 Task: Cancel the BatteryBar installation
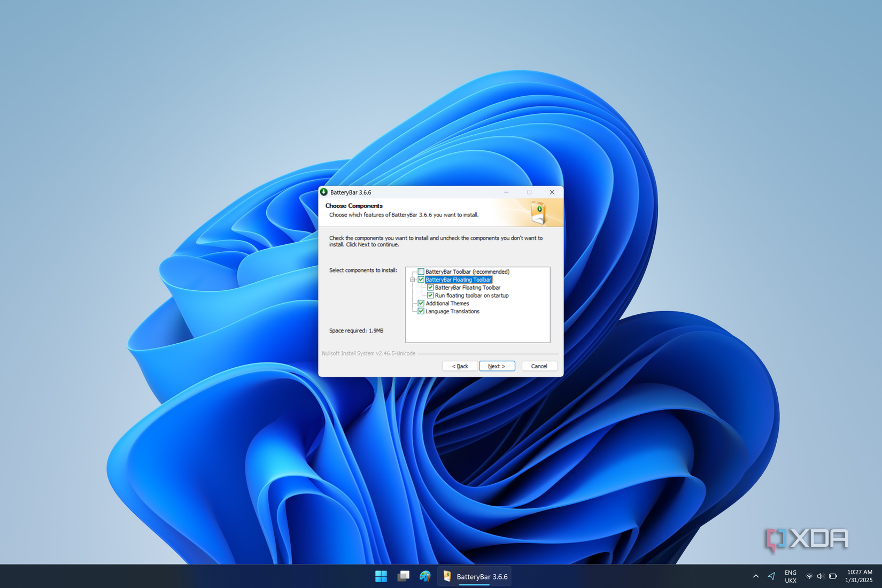(x=539, y=366)
